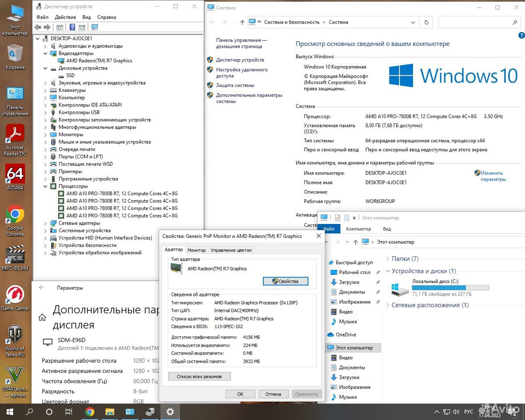Click the blue Help question-mark icon in Device Manager

click(73, 27)
